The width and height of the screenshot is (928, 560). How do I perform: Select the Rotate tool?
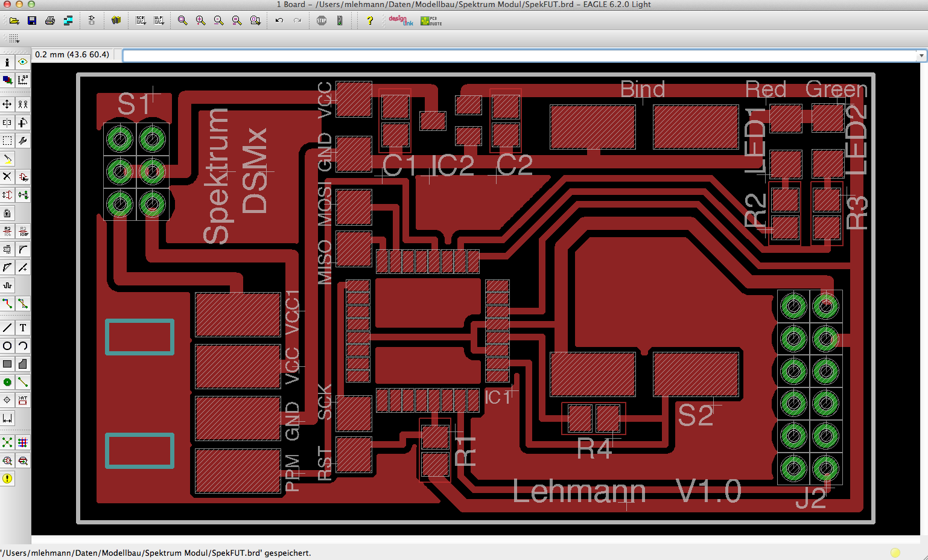coord(23,122)
